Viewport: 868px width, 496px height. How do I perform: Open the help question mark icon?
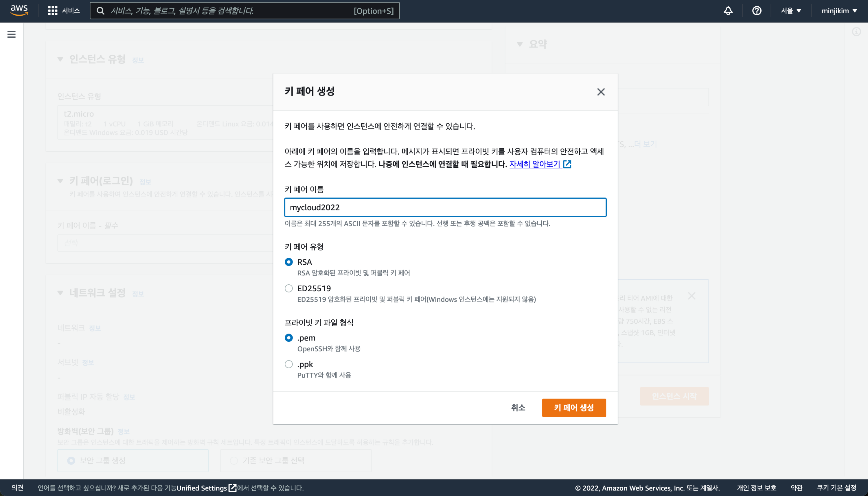click(756, 11)
